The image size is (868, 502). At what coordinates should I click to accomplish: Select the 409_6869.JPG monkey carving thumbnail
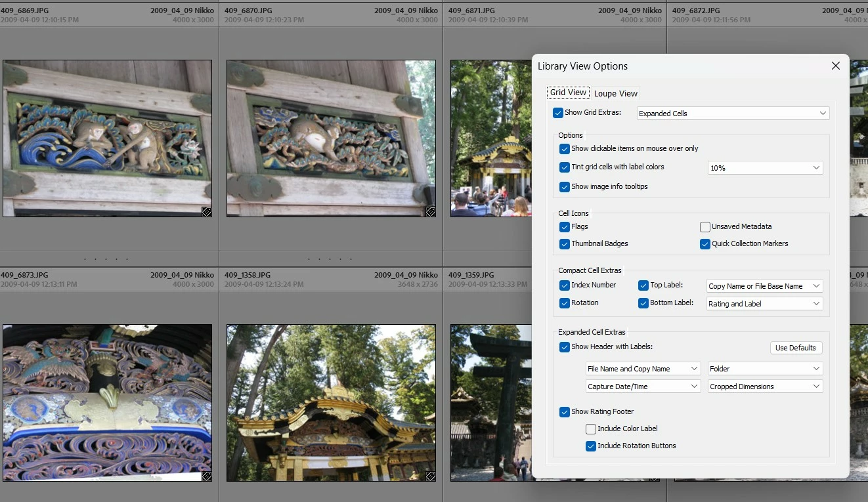tap(107, 138)
